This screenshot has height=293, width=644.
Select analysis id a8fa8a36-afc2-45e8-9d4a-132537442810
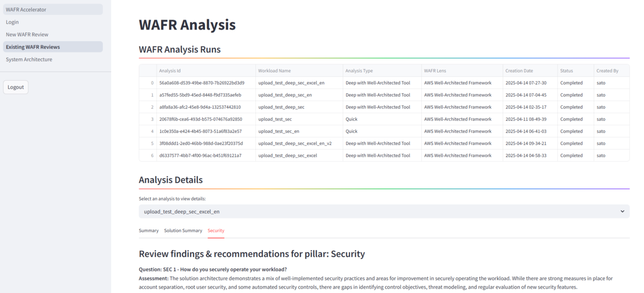tap(206, 107)
